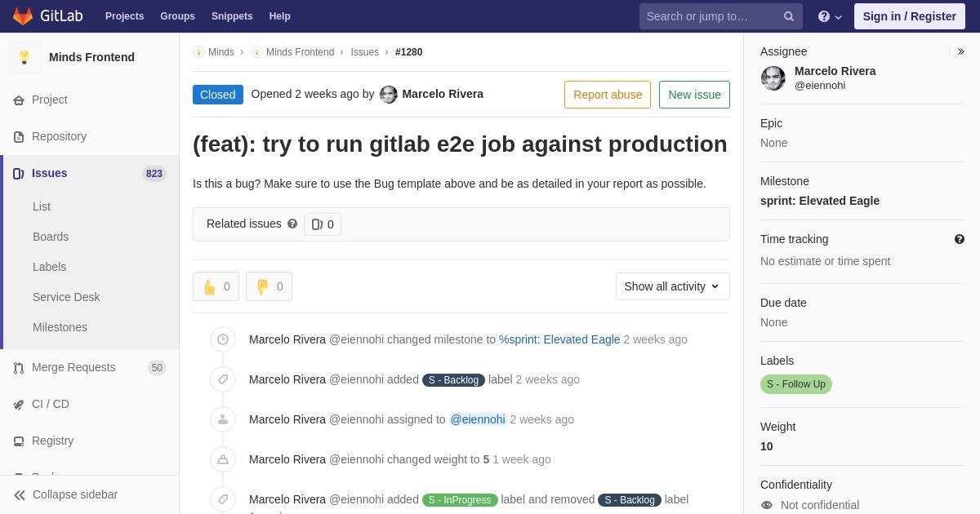980x514 pixels.
Task: Click the thumbs up reaction button
Action: (216, 286)
